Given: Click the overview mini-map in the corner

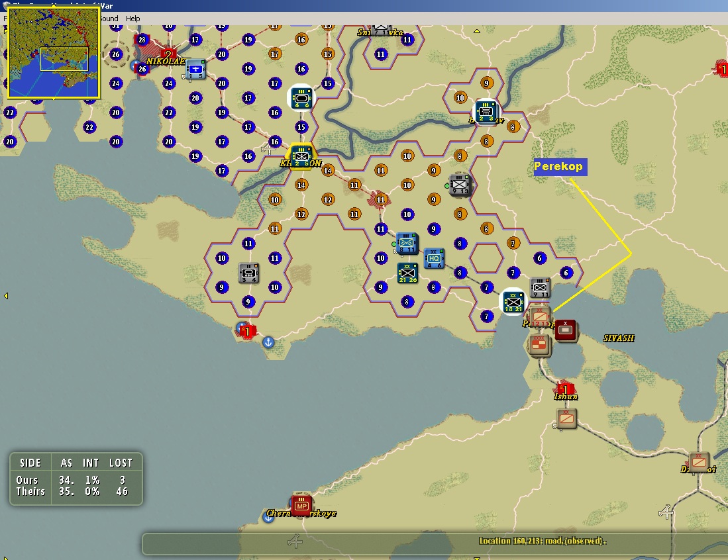Looking at the screenshot, I should (x=54, y=52).
